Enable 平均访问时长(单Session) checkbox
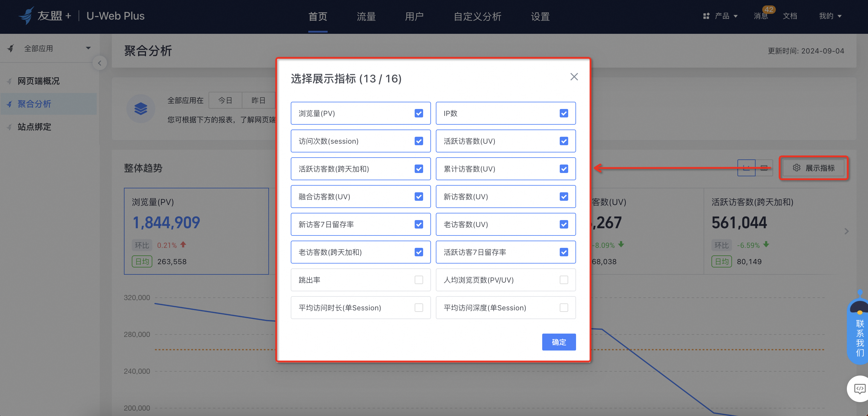868x416 pixels. (x=419, y=308)
